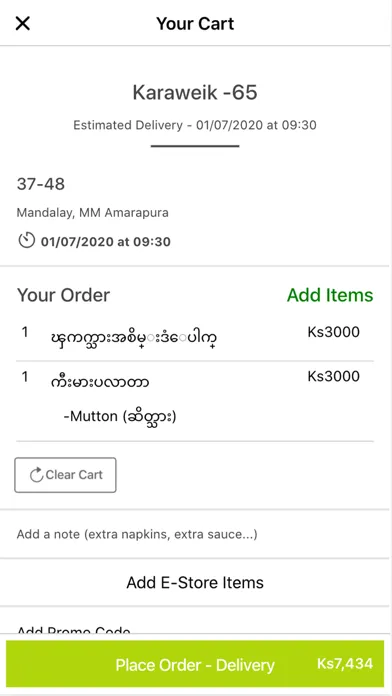Select the first Ks3000 order item
The width and height of the screenshot is (392, 696).
195,338
